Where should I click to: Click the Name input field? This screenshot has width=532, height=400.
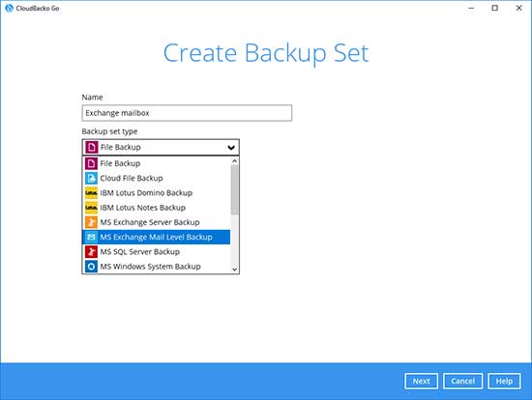point(187,113)
